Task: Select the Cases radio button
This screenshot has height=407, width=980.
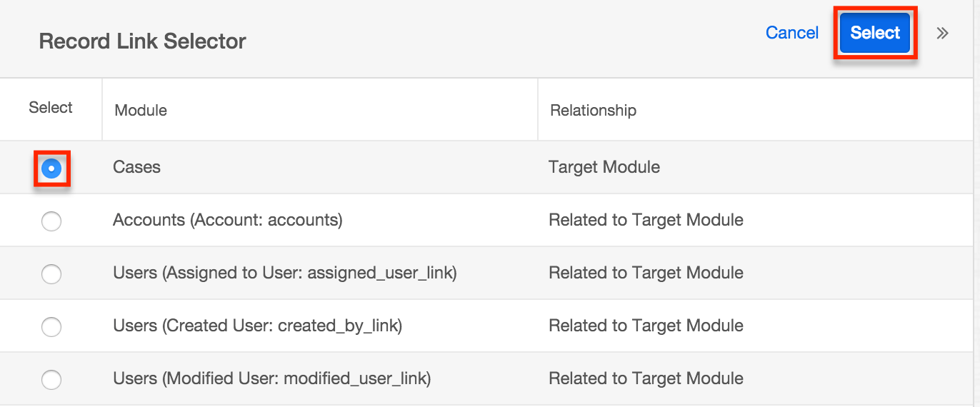Action: (51, 169)
